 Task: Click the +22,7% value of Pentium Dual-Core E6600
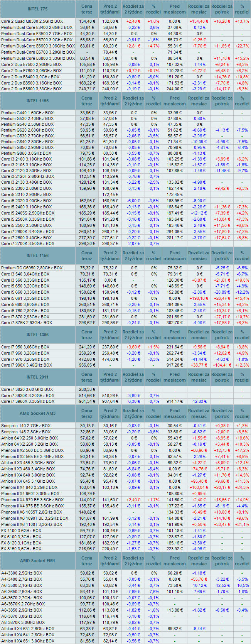click(242, 46)
